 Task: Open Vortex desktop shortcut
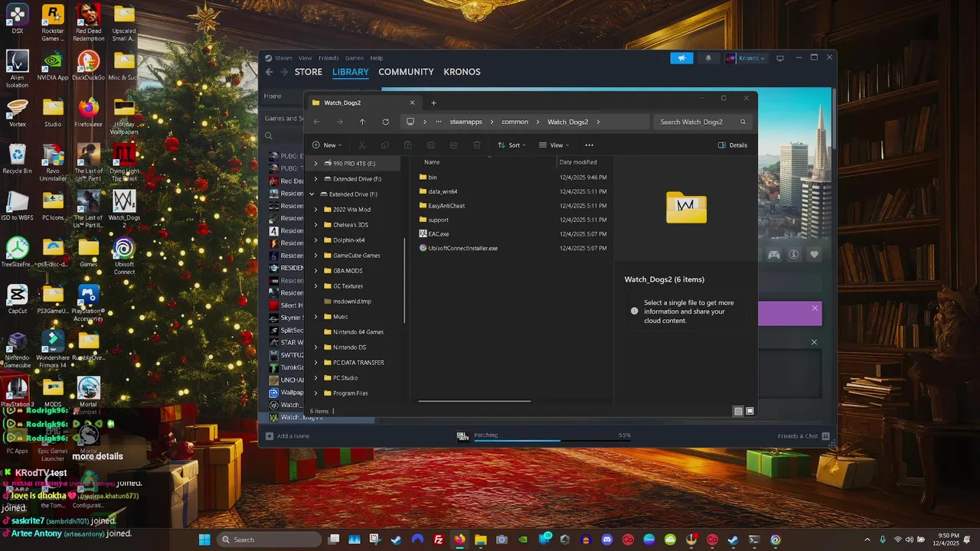(x=17, y=112)
